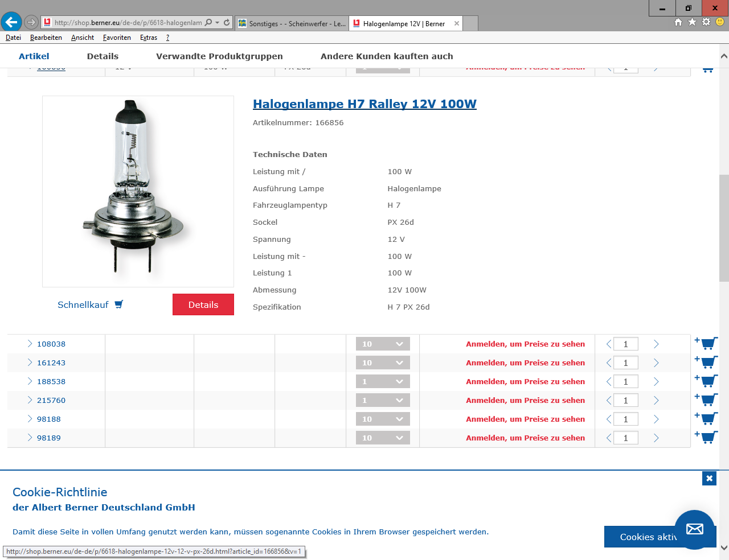This screenshot has height=560, width=729.
Task: Decrease quantity for article 98188
Action: 609,419
